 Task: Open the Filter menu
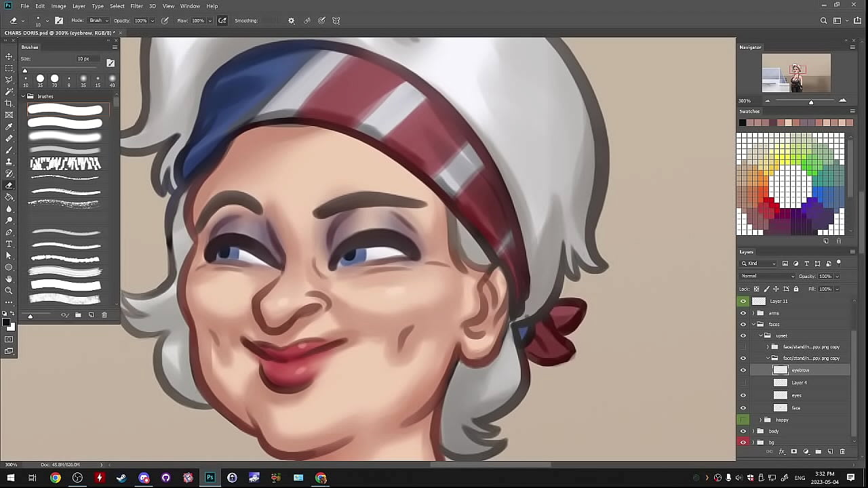click(136, 6)
